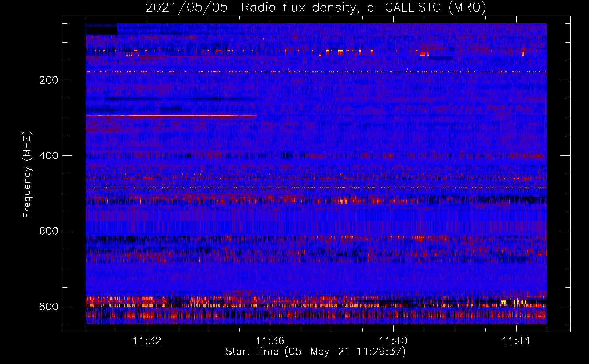Viewport: 589px width, 364px height.
Task: Click the 200 frequency tick label
Action: [x=49, y=80]
